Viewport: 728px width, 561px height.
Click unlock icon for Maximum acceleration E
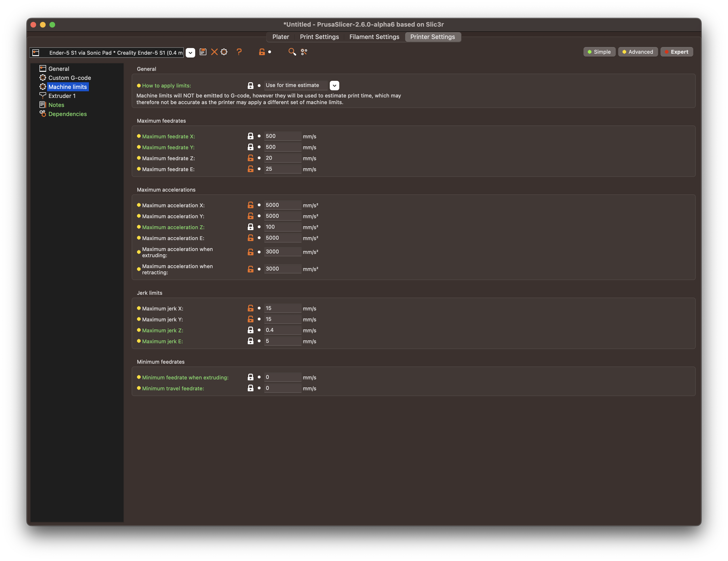pos(250,238)
